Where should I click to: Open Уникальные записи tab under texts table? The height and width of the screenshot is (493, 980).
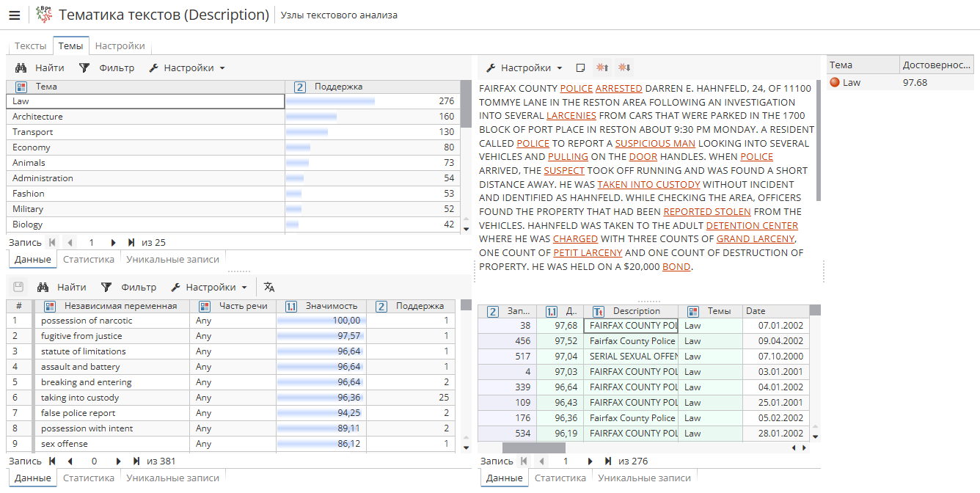click(644, 478)
